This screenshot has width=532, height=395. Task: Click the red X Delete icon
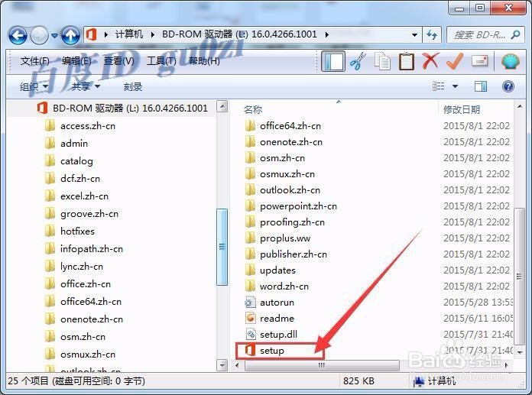pos(430,61)
